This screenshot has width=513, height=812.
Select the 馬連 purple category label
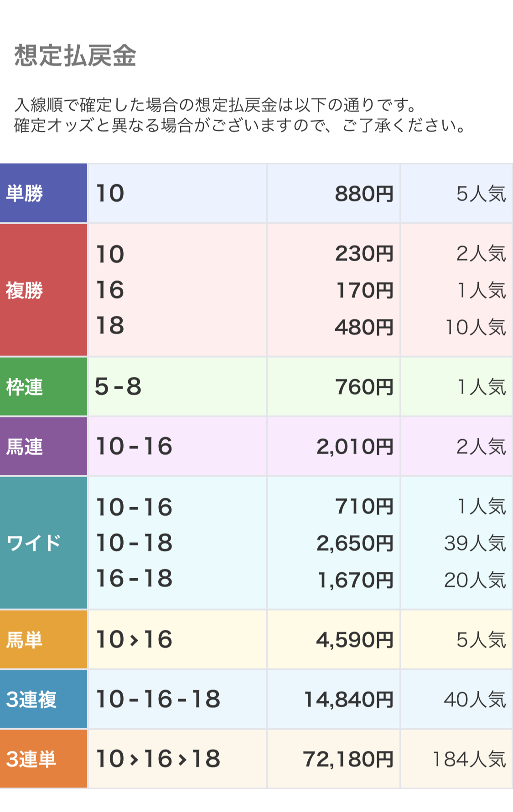pos(43,447)
